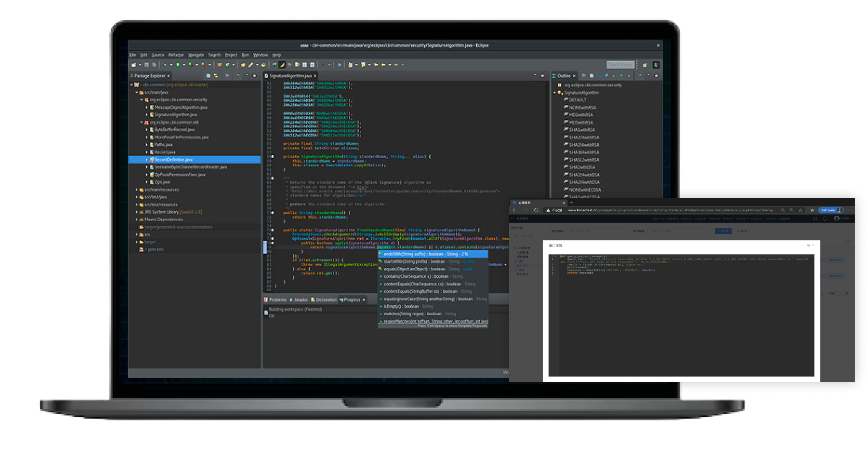Collapse SignatureAlgorithm node in Outline

[555, 93]
